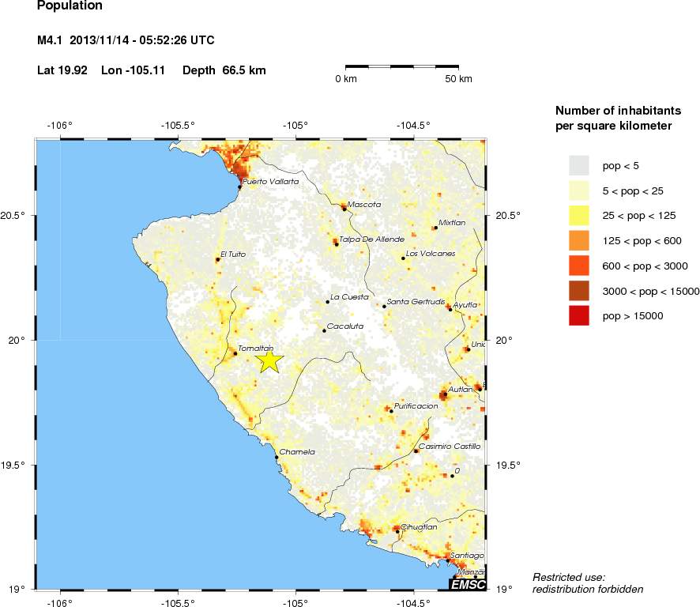Select the Mascota city marker

[x=344, y=209]
